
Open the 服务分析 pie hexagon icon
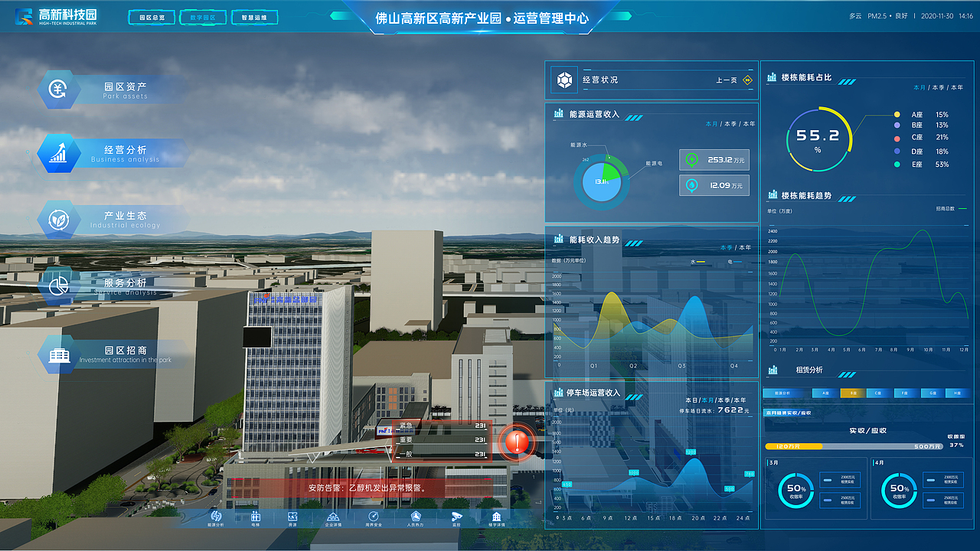[x=59, y=285]
